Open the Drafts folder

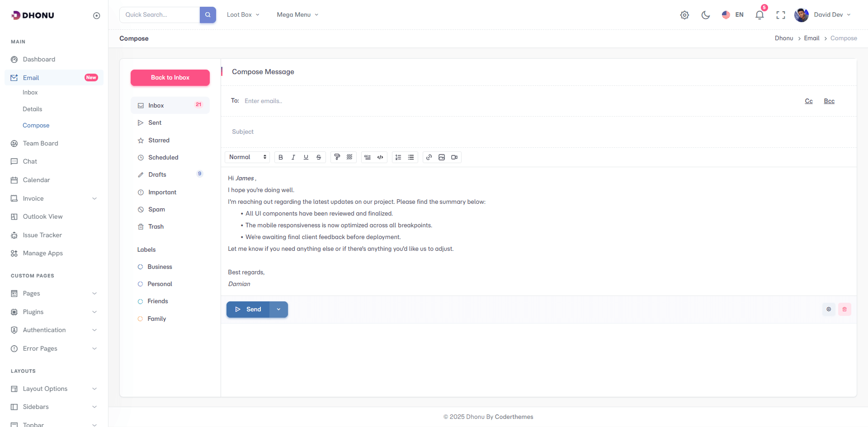pyautogui.click(x=157, y=175)
